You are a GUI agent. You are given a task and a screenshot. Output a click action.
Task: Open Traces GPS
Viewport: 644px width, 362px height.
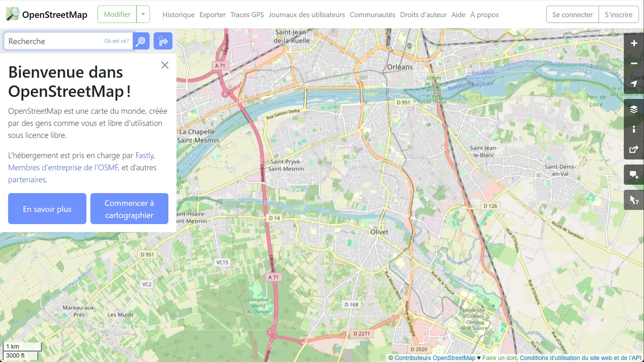[x=247, y=15]
